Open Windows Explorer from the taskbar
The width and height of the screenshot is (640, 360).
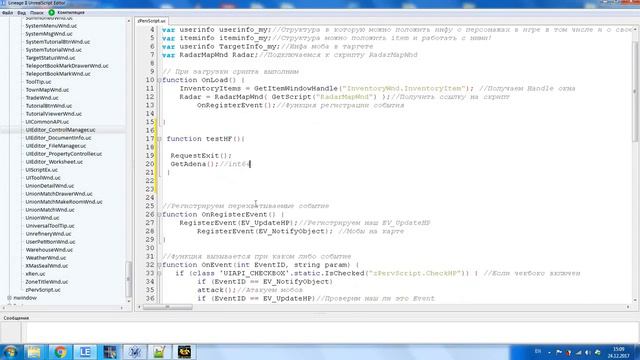[x=34, y=352]
